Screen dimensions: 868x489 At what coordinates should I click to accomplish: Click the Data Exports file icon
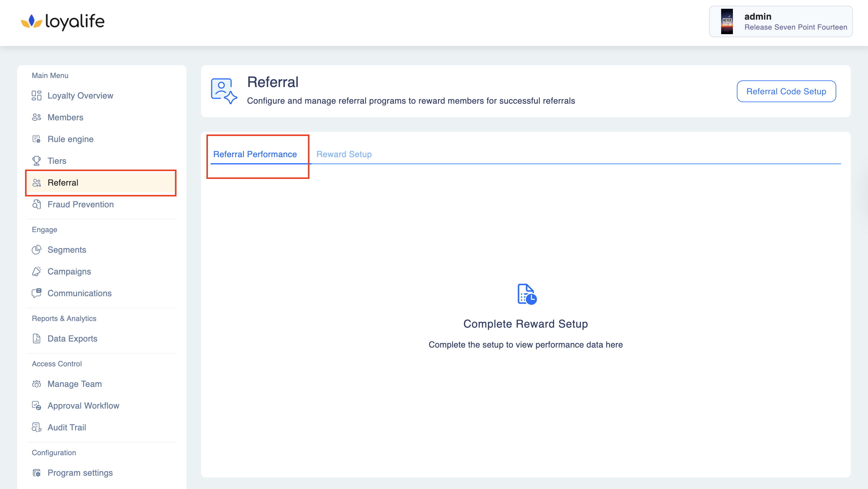coord(36,338)
